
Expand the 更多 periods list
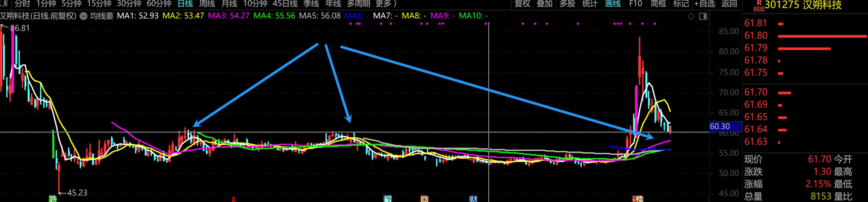[386, 4]
